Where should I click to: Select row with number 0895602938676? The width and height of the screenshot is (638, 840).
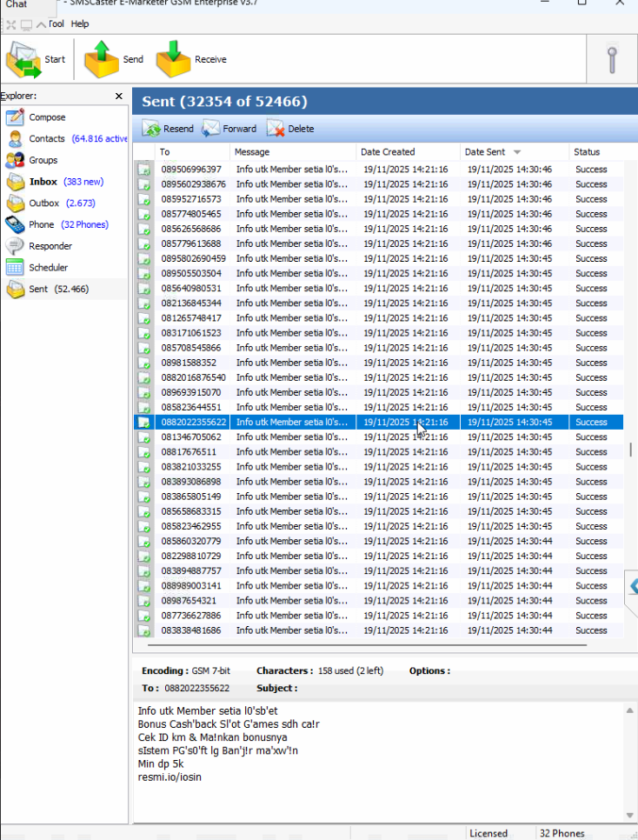click(378, 184)
